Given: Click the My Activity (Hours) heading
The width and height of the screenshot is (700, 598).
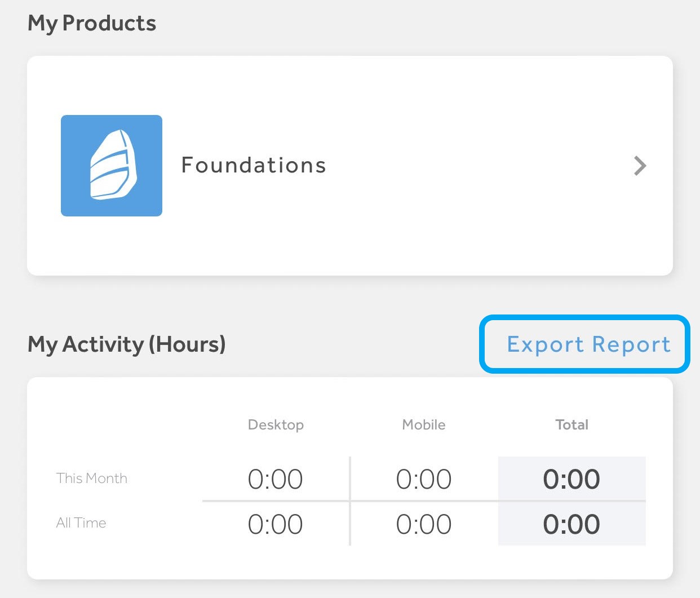Looking at the screenshot, I should [126, 344].
